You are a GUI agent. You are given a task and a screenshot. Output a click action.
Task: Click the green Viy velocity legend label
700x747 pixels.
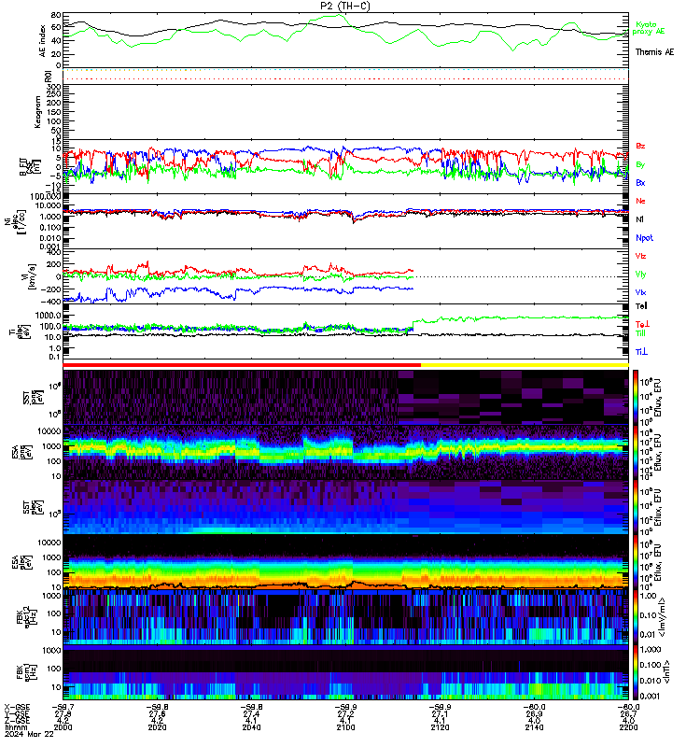[x=640, y=275]
